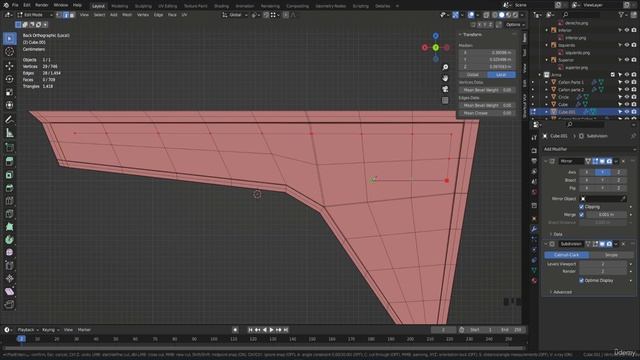640x360 pixels.
Task: Expand the Add Modifier dropdown
Action: click(590, 149)
